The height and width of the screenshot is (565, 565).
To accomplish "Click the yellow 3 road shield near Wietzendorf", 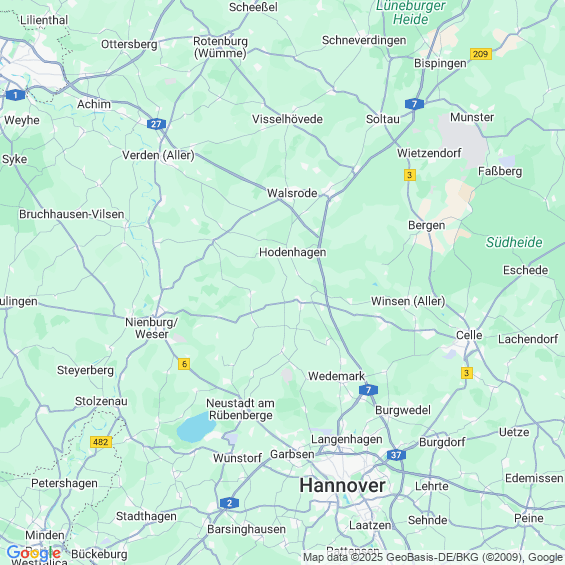I will click(x=410, y=175).
